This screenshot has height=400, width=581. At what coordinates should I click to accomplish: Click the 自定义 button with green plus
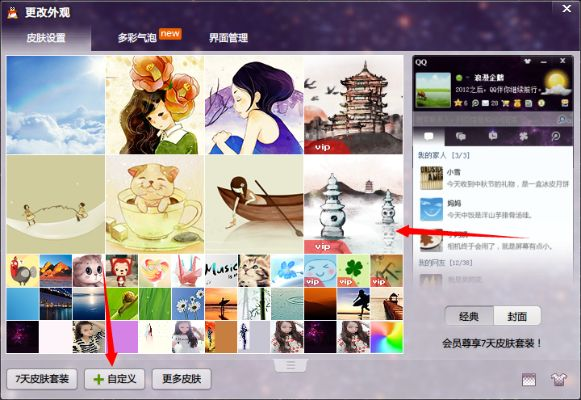(x=114, y=379)
